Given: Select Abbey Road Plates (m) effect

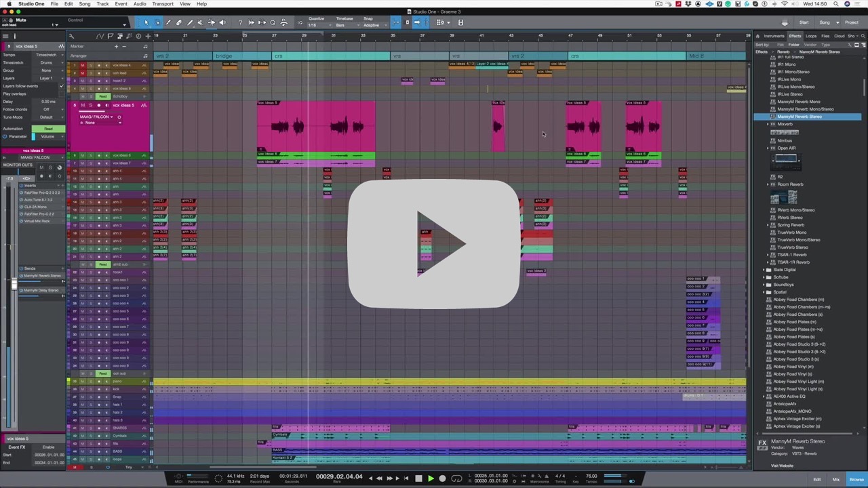Looking at the screenshot, I should point(795,322).
